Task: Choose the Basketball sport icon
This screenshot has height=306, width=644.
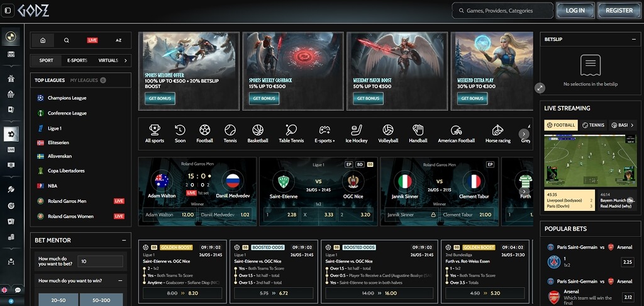Action: click(257, 130)
